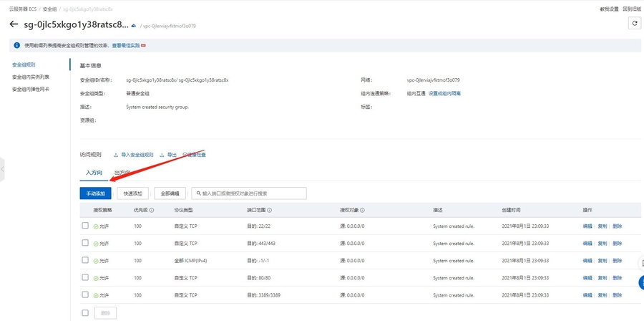
Task: Open the 查看最佳实践 link in banner
Action: (x=126, y=45)
